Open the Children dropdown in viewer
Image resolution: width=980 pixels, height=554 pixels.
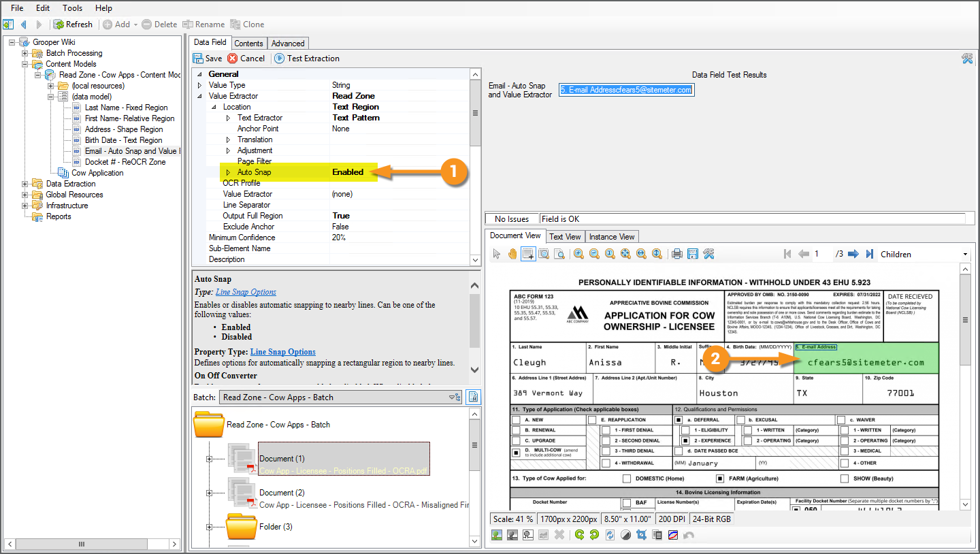click(965, 255)
